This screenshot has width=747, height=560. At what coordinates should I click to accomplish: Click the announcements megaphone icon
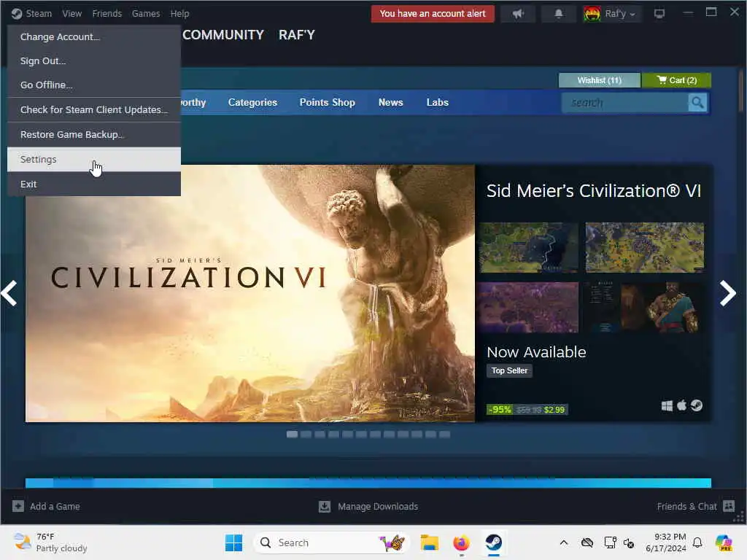click(x=518, y=14)
